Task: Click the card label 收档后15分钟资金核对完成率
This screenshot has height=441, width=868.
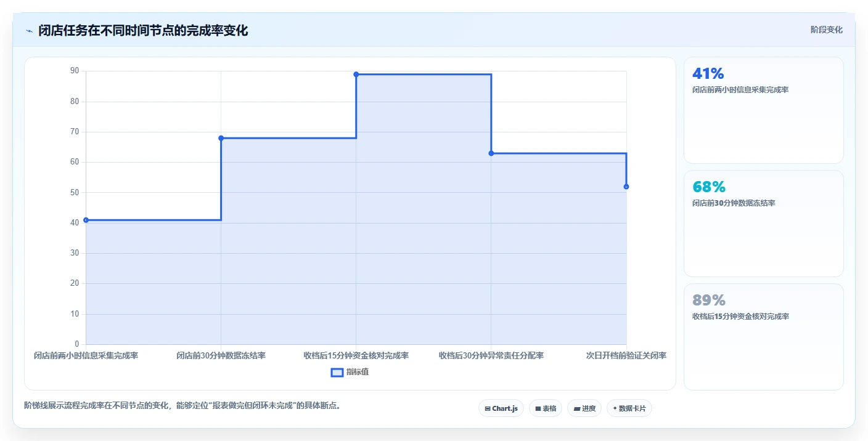Action: tap(740, 317)
